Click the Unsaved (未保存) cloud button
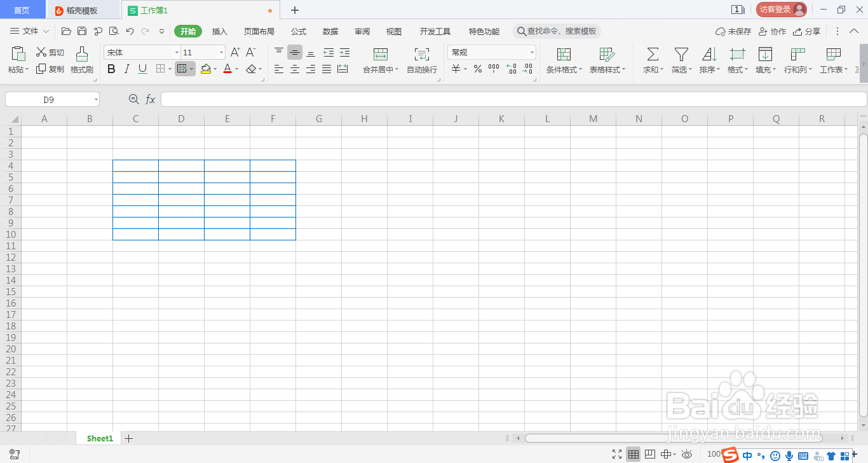 coord(733,31)
